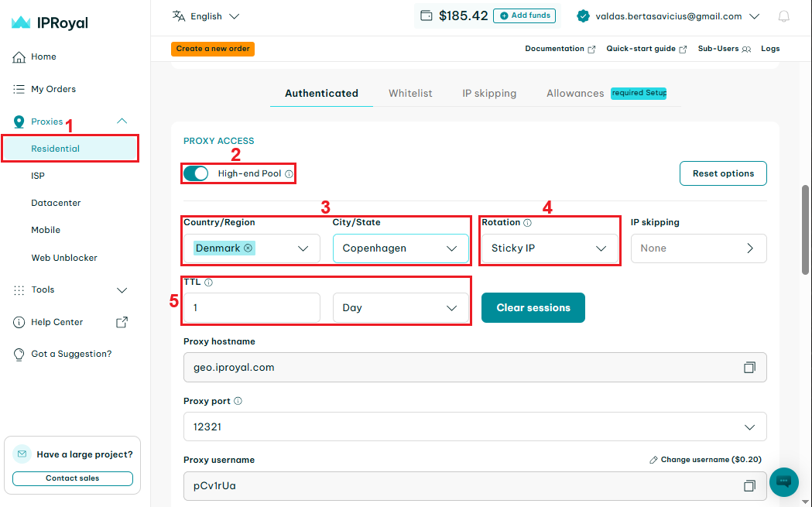Open the live chat widget
Screen dimensions: 812x507
[x=784, y=482]
